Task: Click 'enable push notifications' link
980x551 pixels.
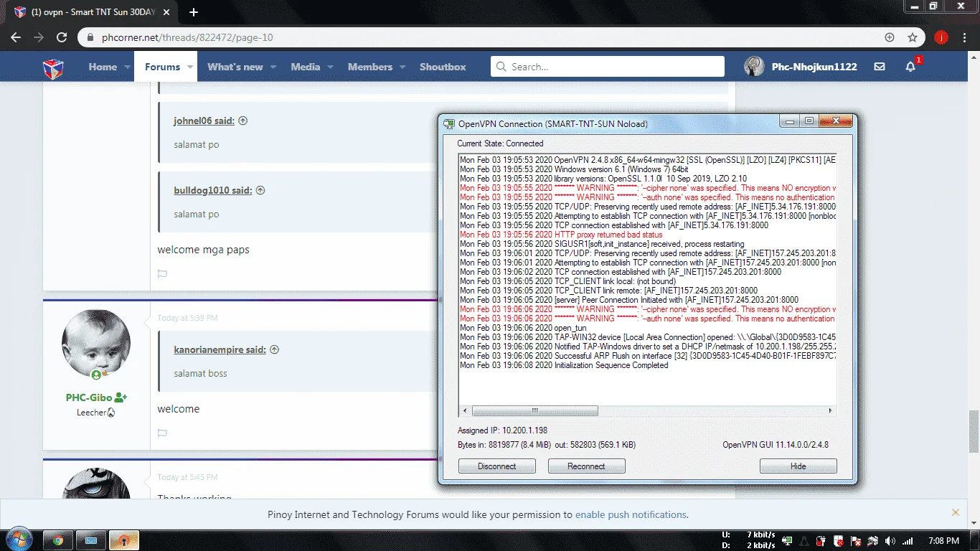Action: pyautogui.click(x=631, y=514)
